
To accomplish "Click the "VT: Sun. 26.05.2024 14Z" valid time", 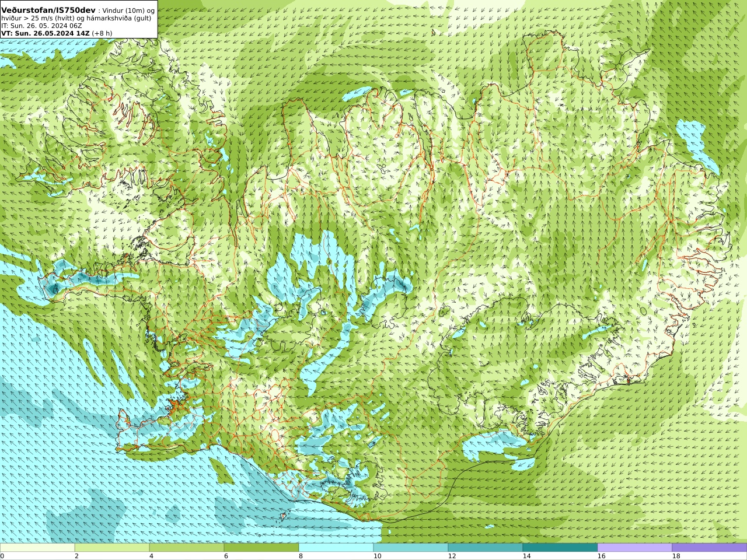I will 45,33.
